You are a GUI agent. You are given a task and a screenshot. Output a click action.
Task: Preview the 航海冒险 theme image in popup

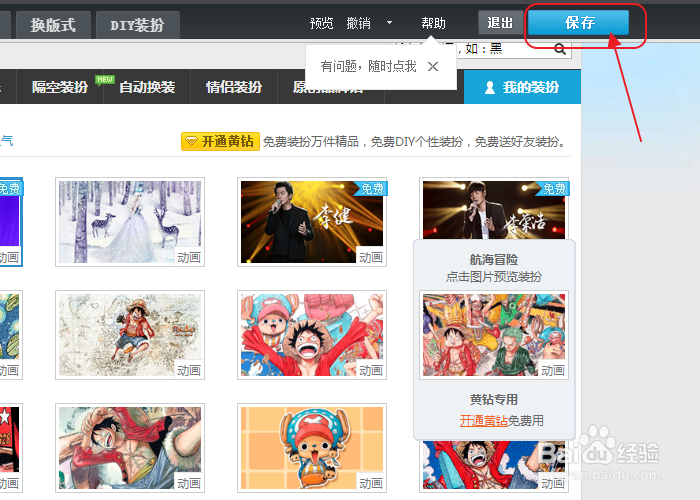pyautogui.click(x=494, y=335)
